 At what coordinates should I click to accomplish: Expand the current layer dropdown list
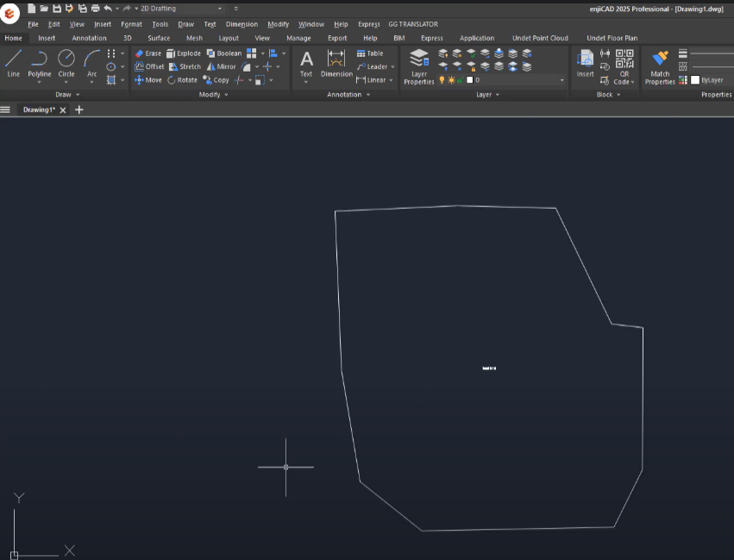[561, 80]
